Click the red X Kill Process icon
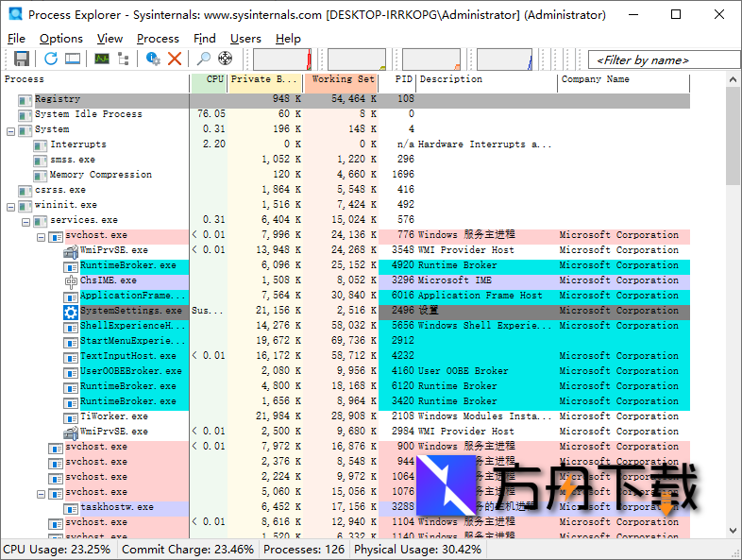This screenshot has width=742, height=560. pos(175,59)
